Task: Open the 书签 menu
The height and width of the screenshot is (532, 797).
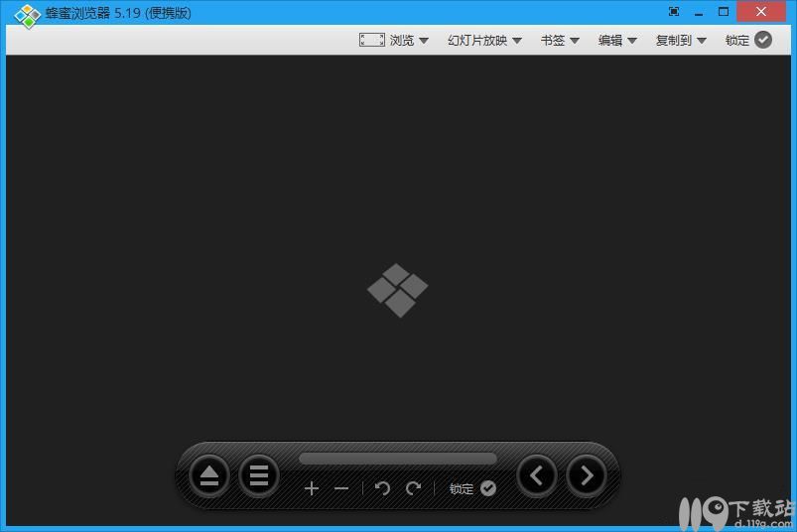Action: click(560, 41)
